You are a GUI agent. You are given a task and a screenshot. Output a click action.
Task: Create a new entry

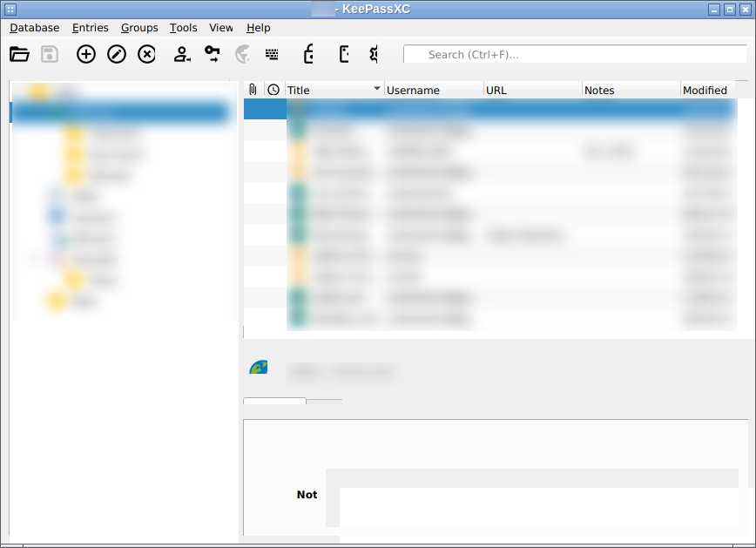coord(85,54)
